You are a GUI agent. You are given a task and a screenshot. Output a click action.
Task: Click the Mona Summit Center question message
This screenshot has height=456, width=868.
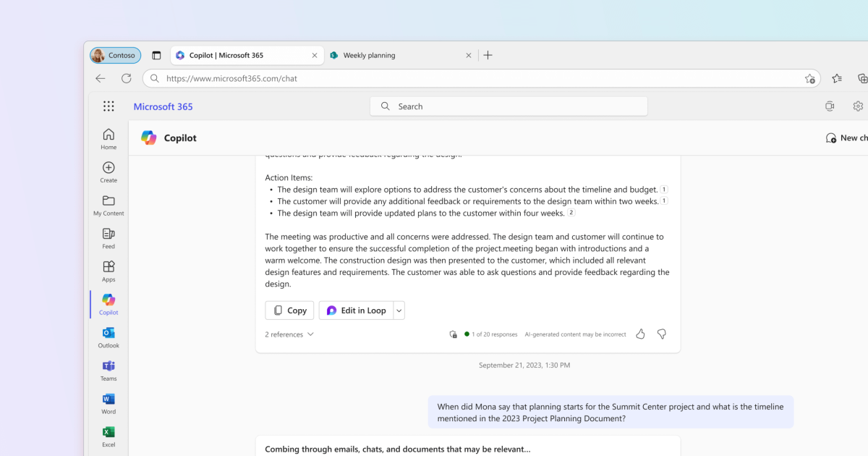tap(610, 413)
